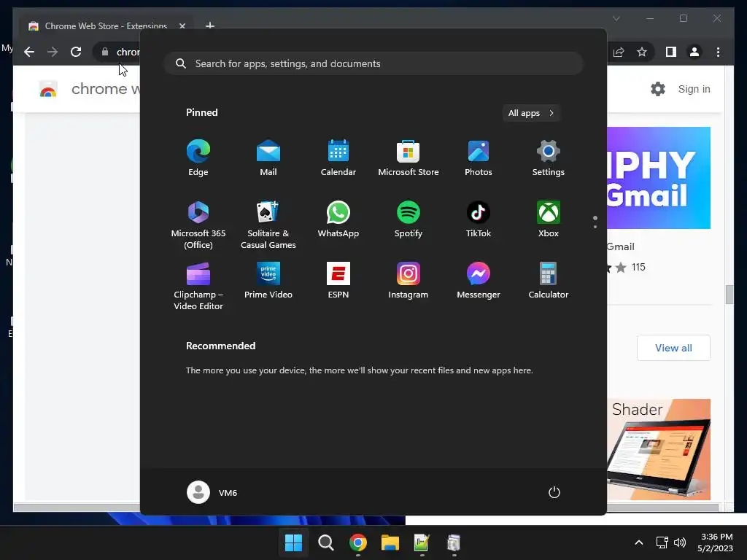Open File Explorer from the taskbar
This screenshot has width=747, height=560.
[x=390, y=542]
